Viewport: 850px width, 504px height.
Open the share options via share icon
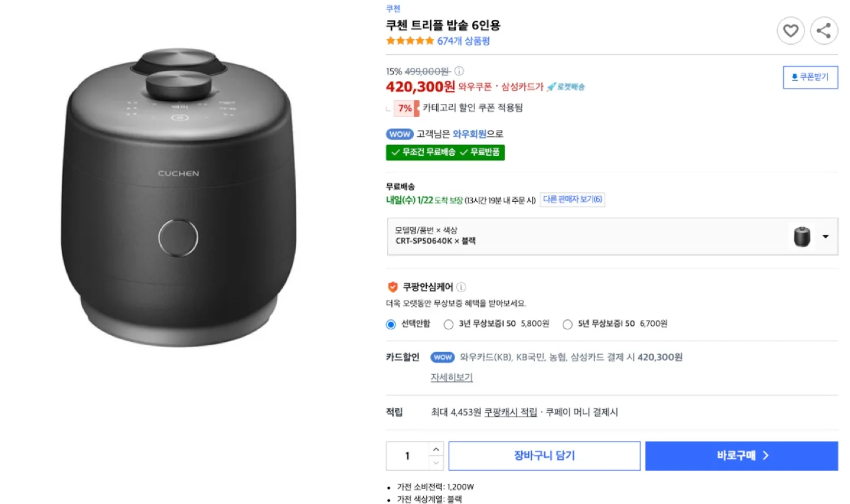824,31
